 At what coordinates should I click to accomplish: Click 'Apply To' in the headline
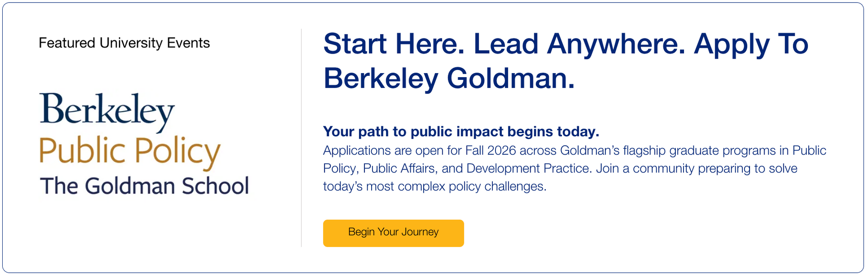point(751,44)
